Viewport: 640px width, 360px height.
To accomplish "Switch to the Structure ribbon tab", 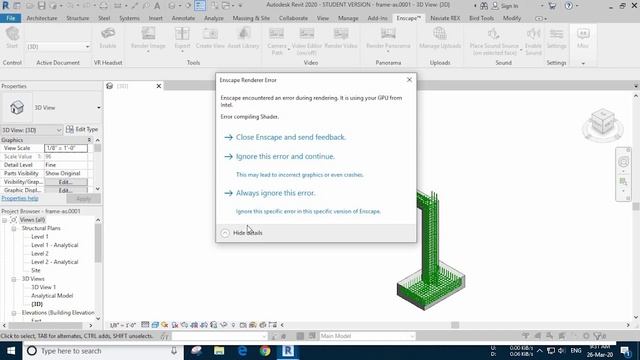I will [x=78, y=18].
